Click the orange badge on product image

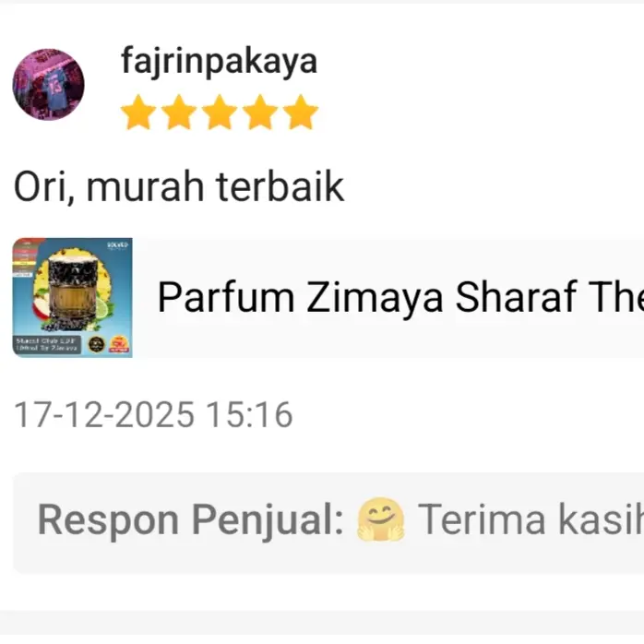119,344
